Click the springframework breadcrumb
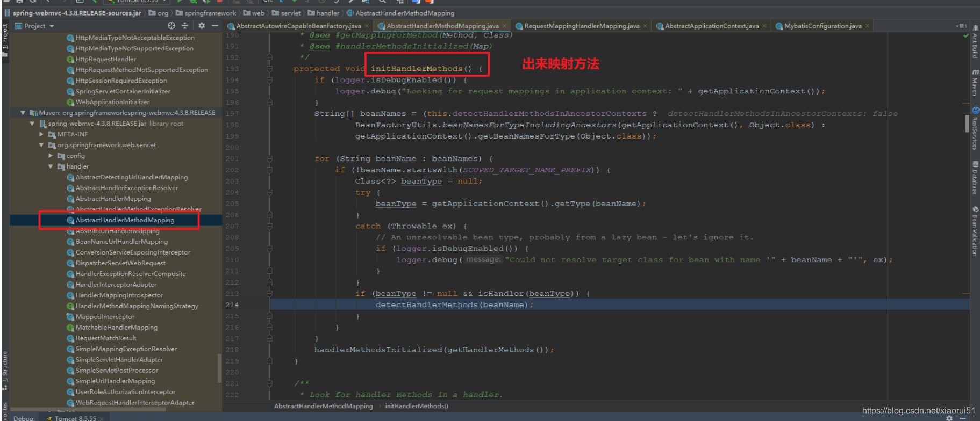 (x=206, y=13)
